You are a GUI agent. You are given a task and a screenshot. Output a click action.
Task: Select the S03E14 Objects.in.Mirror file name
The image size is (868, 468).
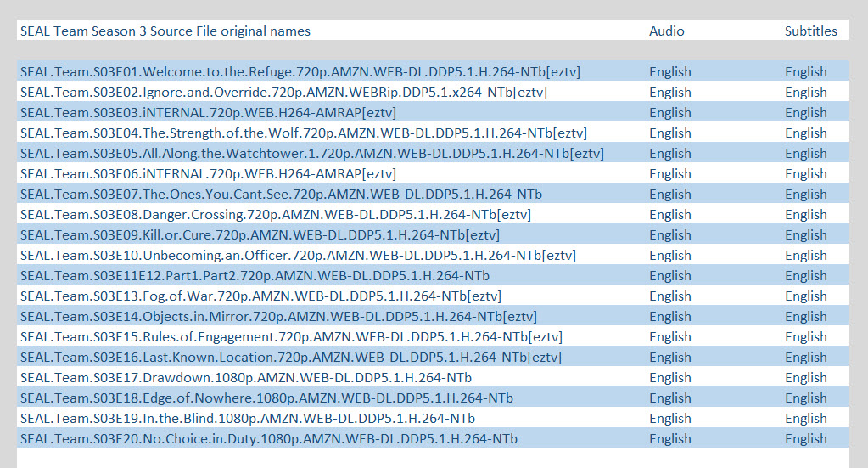[x=279, y=317]
